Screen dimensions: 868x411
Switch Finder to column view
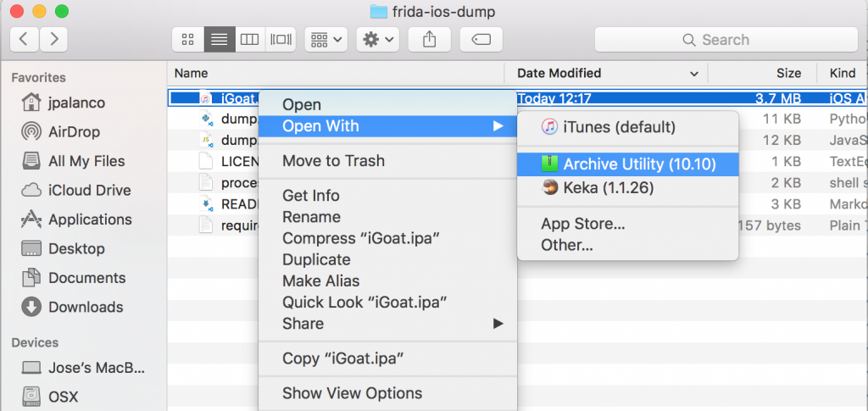tap(250, 39)
